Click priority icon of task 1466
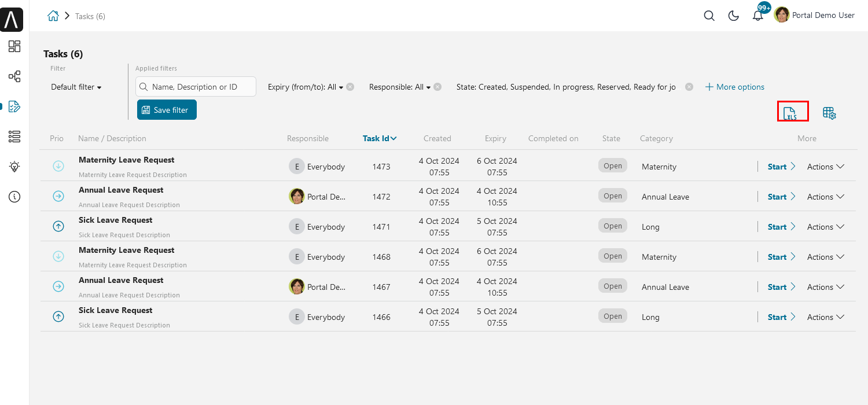 pos(58,316)
